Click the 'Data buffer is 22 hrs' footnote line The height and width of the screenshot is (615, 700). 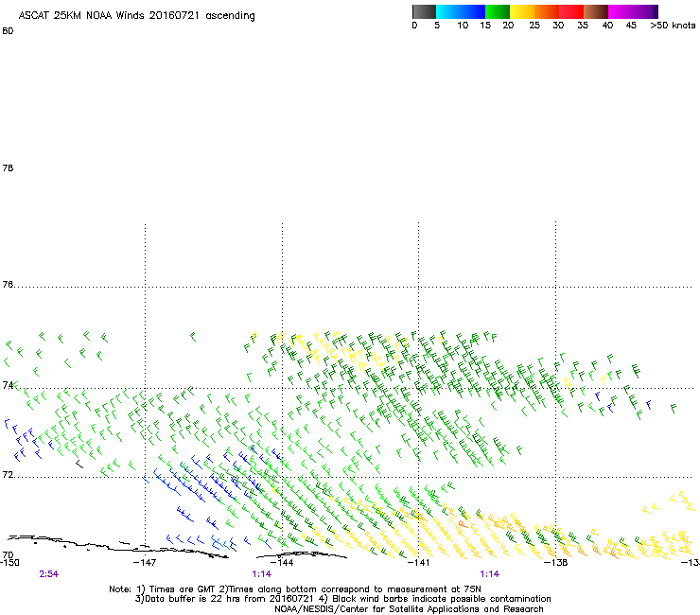pyautogui.click(x=342, y=599)
